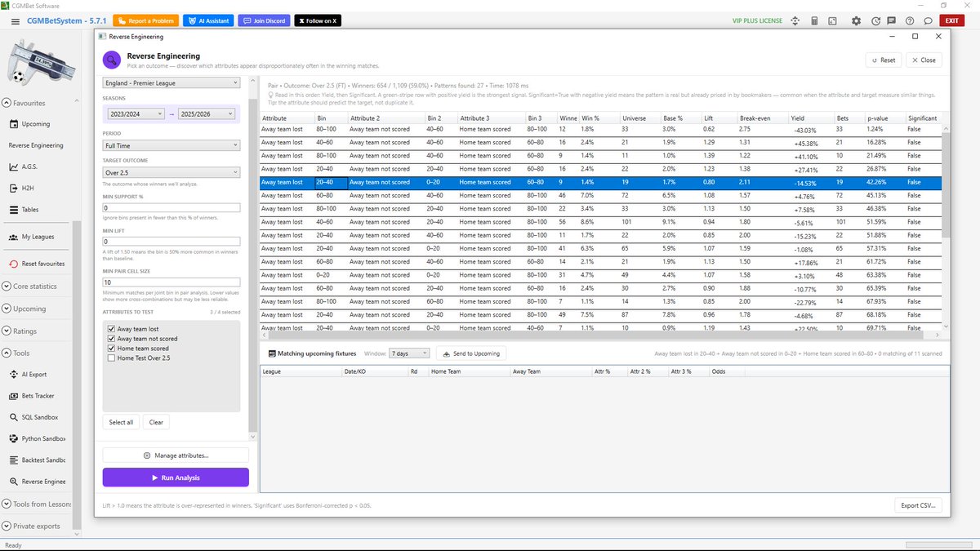
Task: Sort by Win % column header
Action: click(599, 118)
